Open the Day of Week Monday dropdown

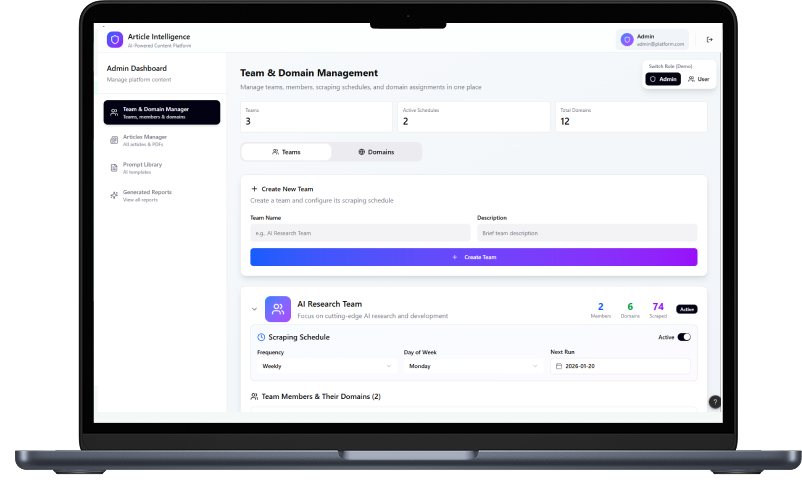(x=473, y=366)
